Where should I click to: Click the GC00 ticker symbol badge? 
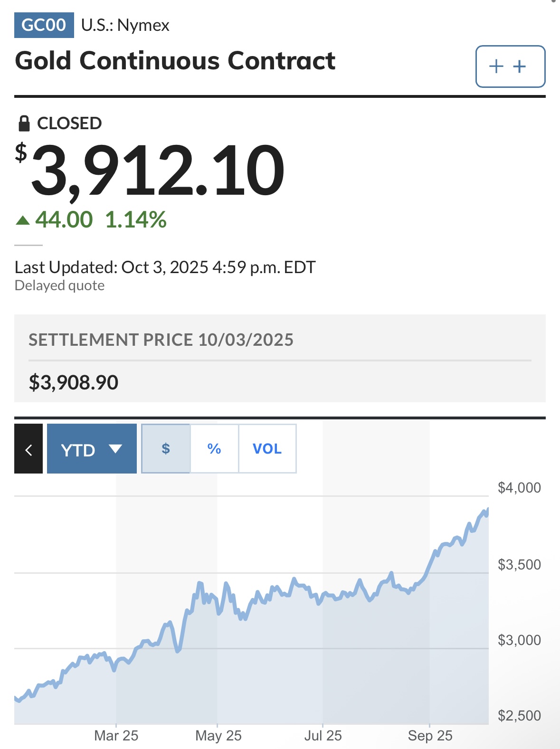(x=44, y=25)
